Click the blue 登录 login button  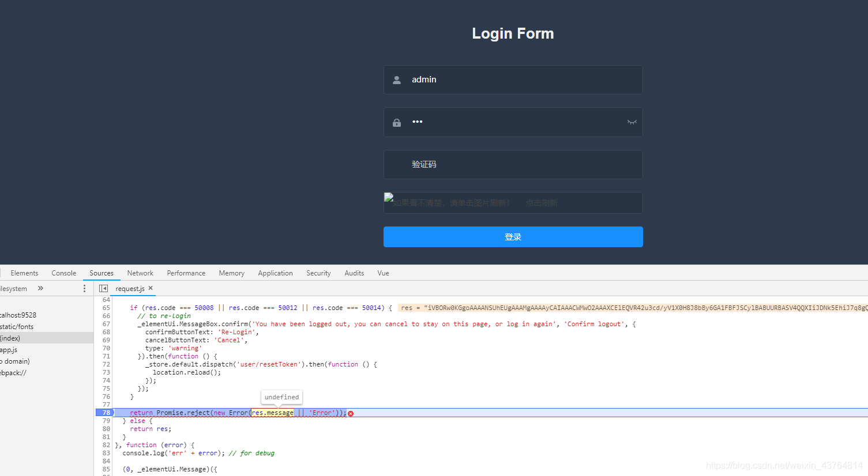(x=513, y=237)
